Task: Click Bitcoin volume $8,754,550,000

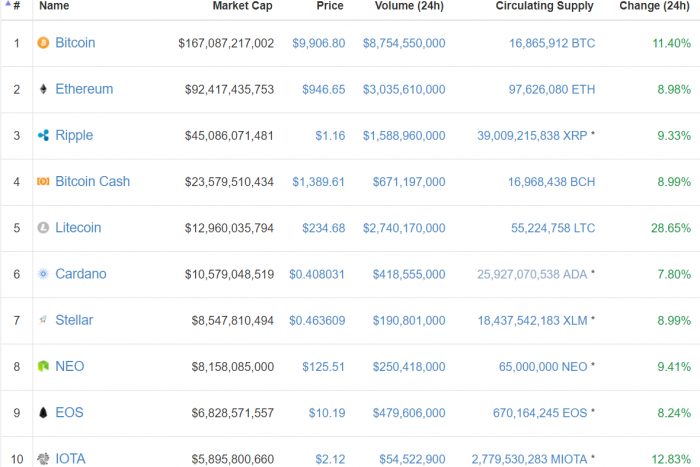Action: click(x=404, y=43)
